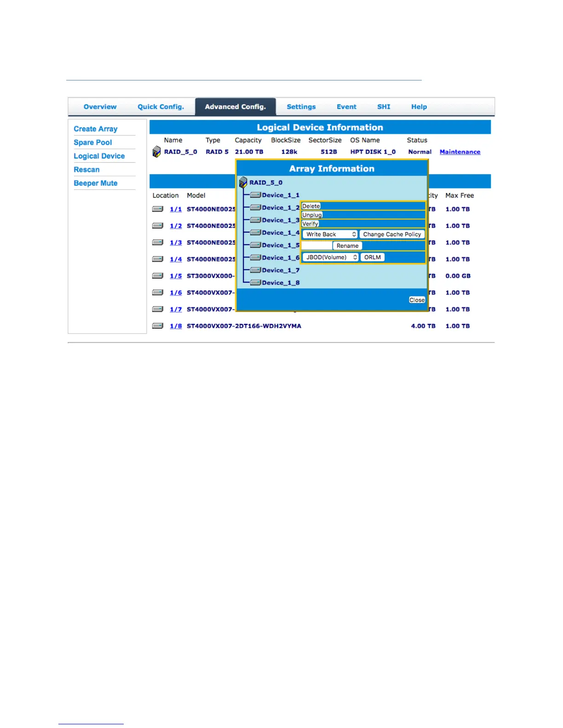
Task: Click the drive icon beside location 1/2
Action: [158, 226]
